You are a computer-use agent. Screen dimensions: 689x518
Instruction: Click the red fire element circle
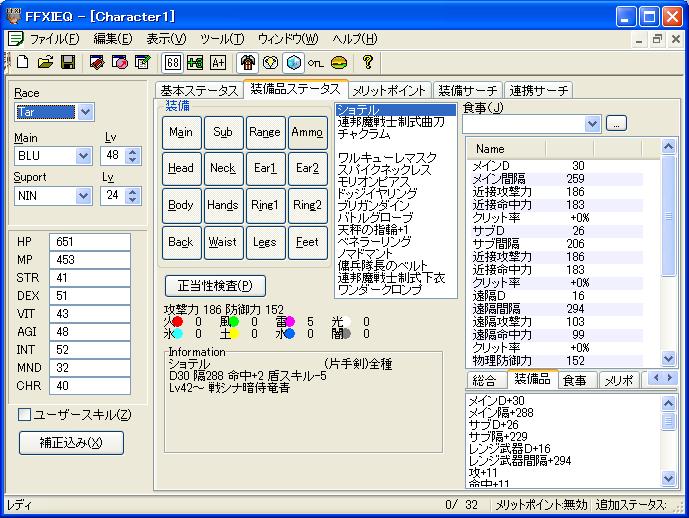tap(178, 322)
